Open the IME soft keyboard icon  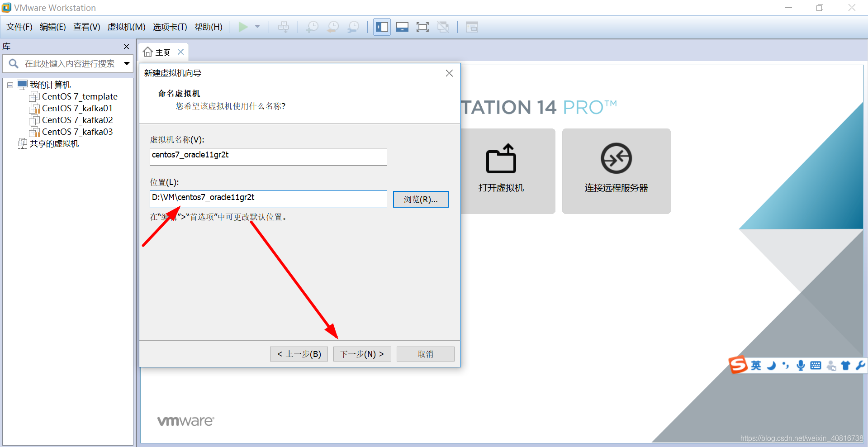point(816,366)
